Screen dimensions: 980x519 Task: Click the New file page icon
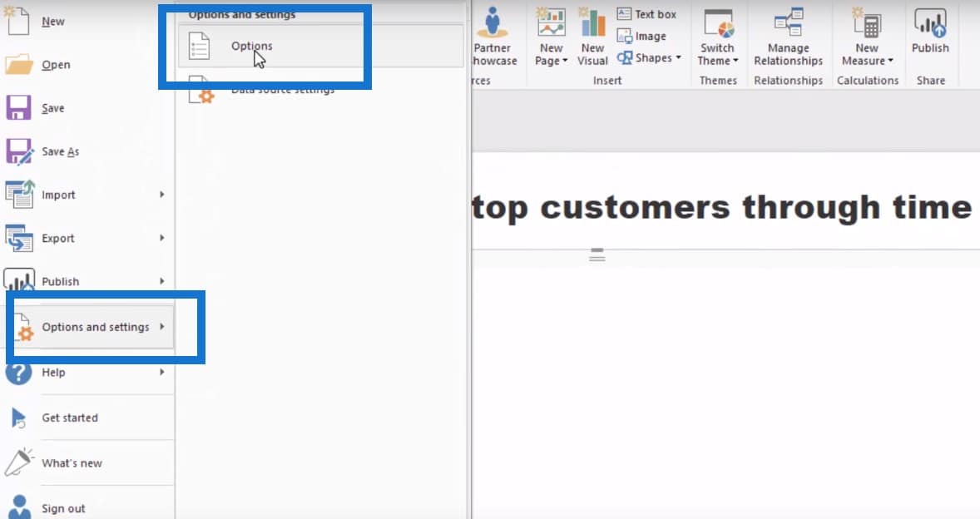17,20
